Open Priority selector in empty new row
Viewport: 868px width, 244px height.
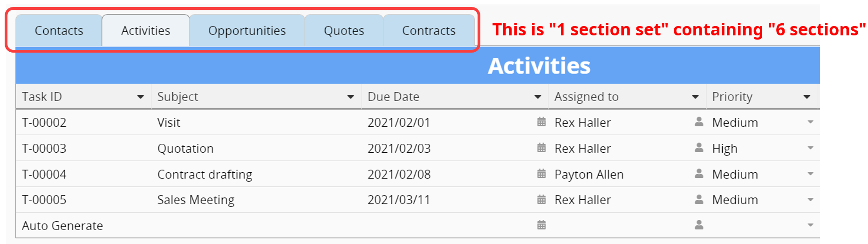pyautogui.click(x=810, y=225)
